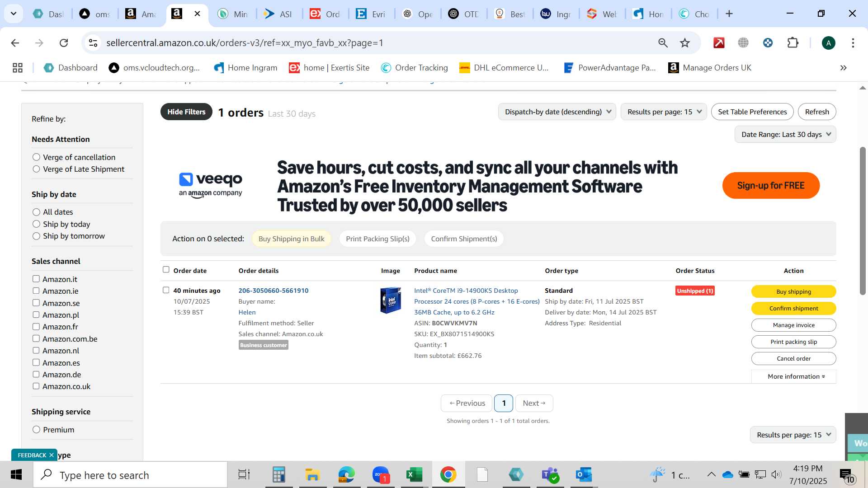The width and height of the screenshot is (868, 488).
Task: Open the bookmarks apps grid icon
Action: 18,68
